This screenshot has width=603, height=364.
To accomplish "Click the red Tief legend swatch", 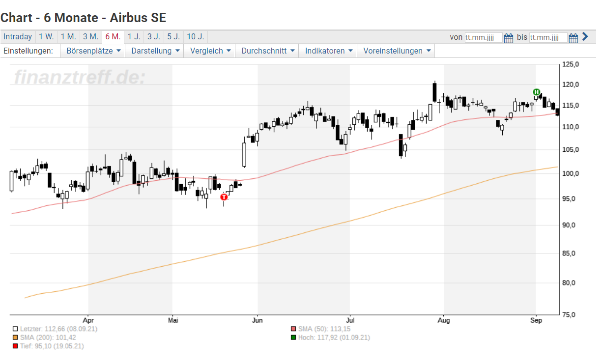I will click(x=16, y=346).
